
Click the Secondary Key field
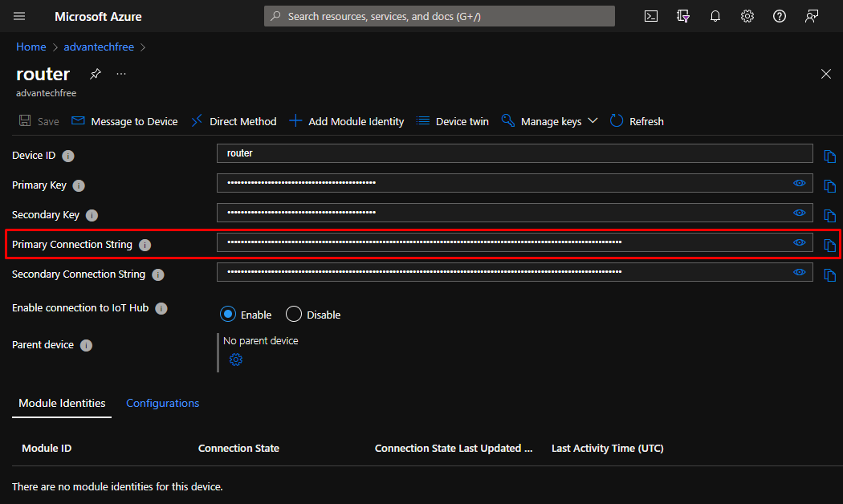[x=515, y=212]
